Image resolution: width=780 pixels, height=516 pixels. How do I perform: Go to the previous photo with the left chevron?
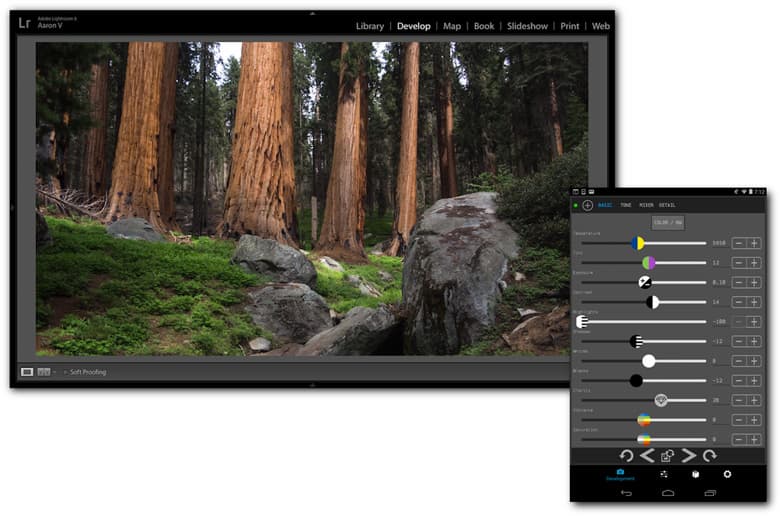pyautogui.click(x=647, y=455)
